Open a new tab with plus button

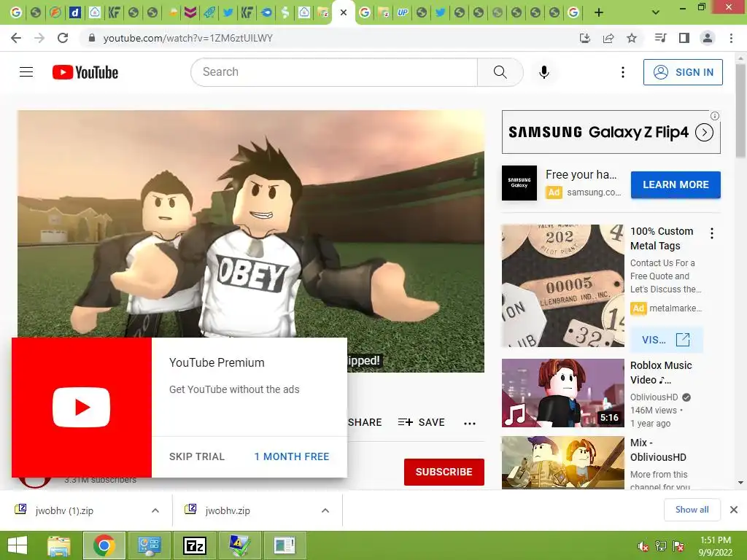click(599, 12)
